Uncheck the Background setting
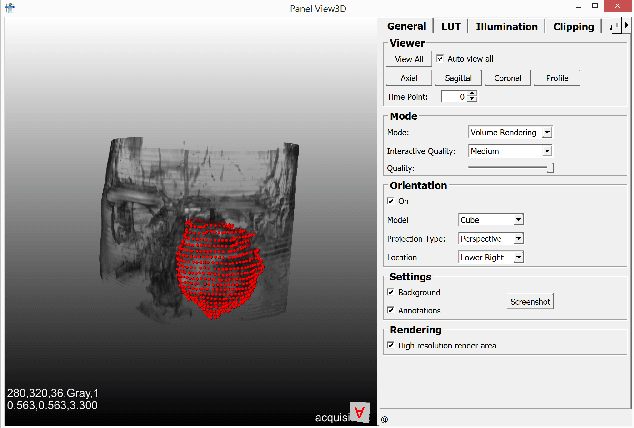This screenshot has height=428, width=634. (391, 292)
